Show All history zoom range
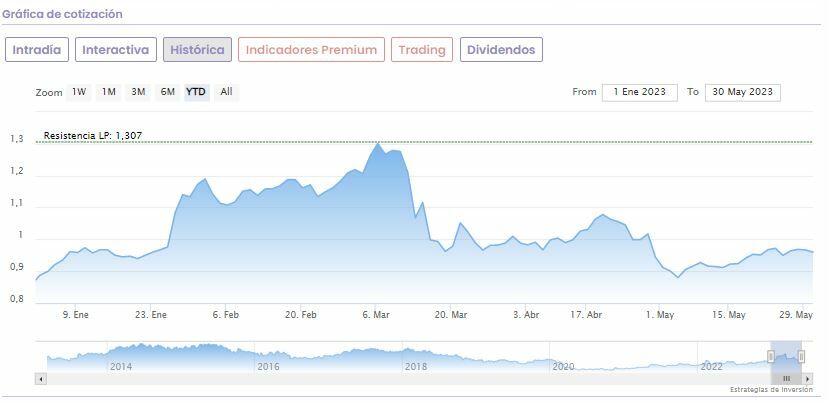 pos(227,92)
